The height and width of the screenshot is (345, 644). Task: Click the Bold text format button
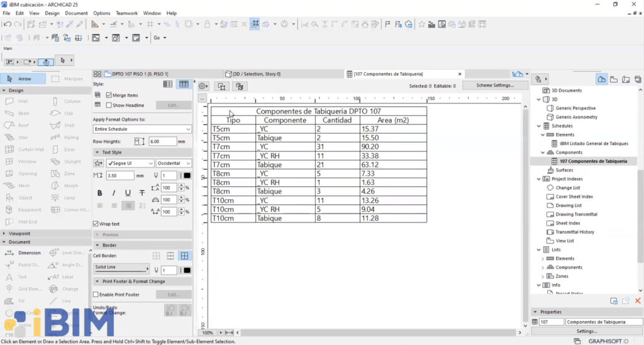pos(99,193)
